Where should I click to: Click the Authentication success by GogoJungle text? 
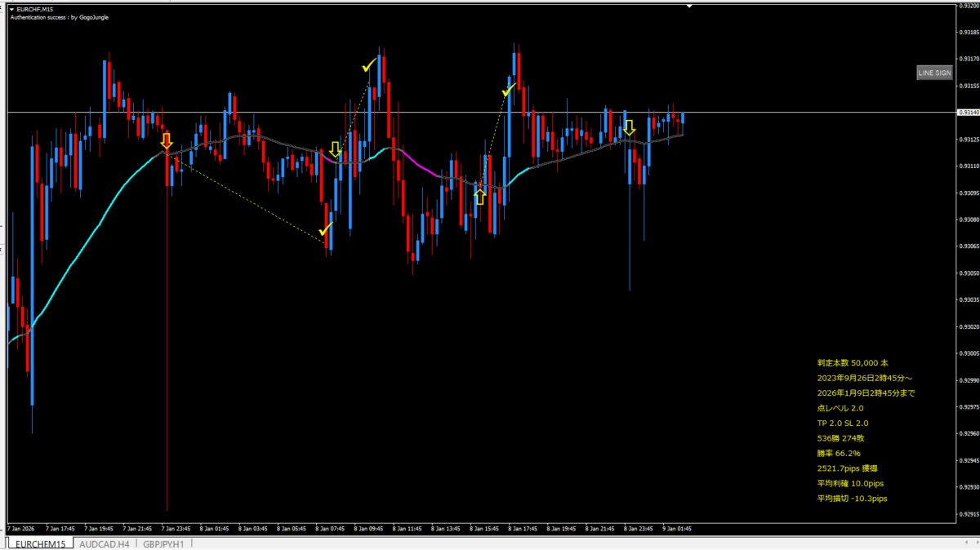click(x=59, y=16)
